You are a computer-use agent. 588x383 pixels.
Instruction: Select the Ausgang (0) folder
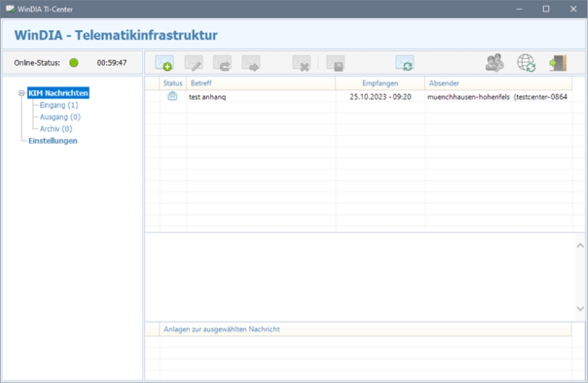(60, 117)
